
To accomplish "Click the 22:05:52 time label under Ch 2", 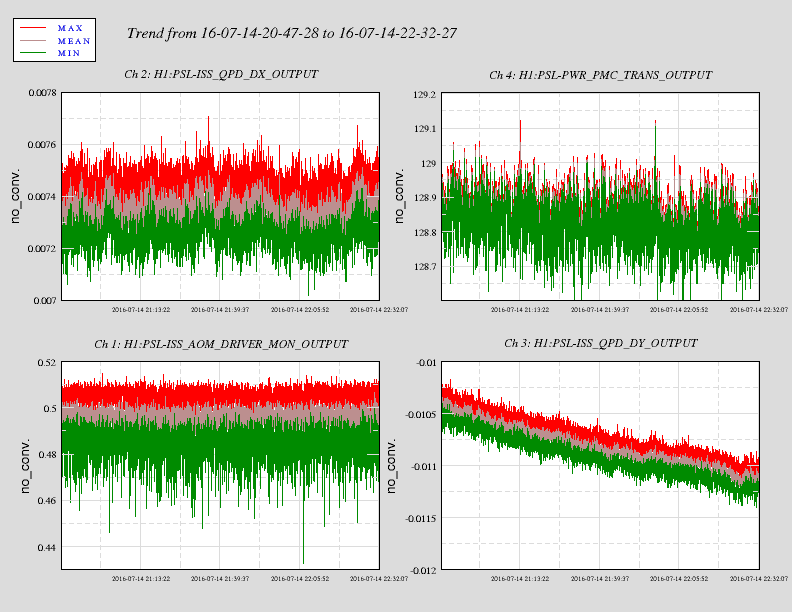I will coord(300,310).
